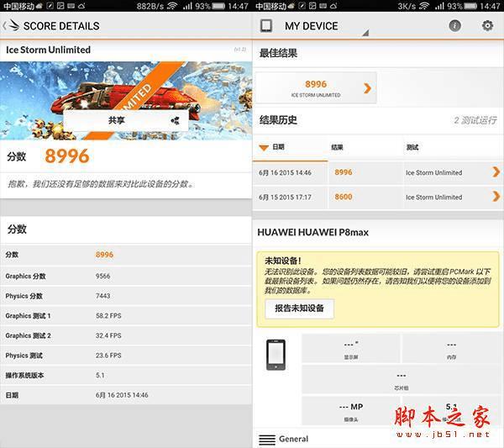This screenshot has width=504, height=448.
Task: Open the 6月 15 2015 17:17 result row
Action: [378, 197]
